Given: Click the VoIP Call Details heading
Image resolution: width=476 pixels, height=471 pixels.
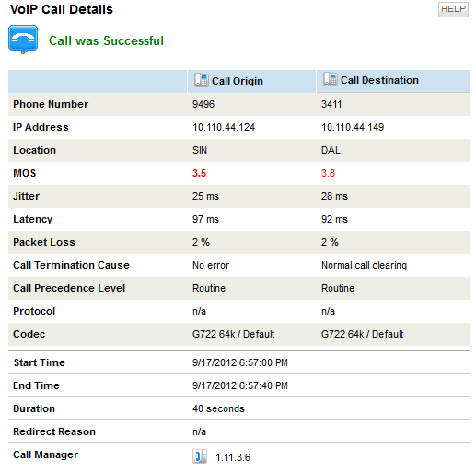Looking at the screenshot, I should click(x=62, y=9).
